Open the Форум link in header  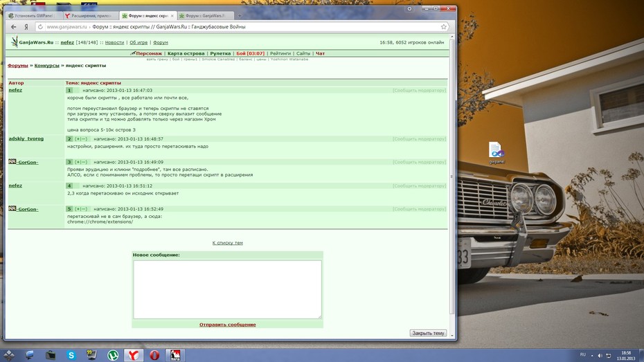160,42
